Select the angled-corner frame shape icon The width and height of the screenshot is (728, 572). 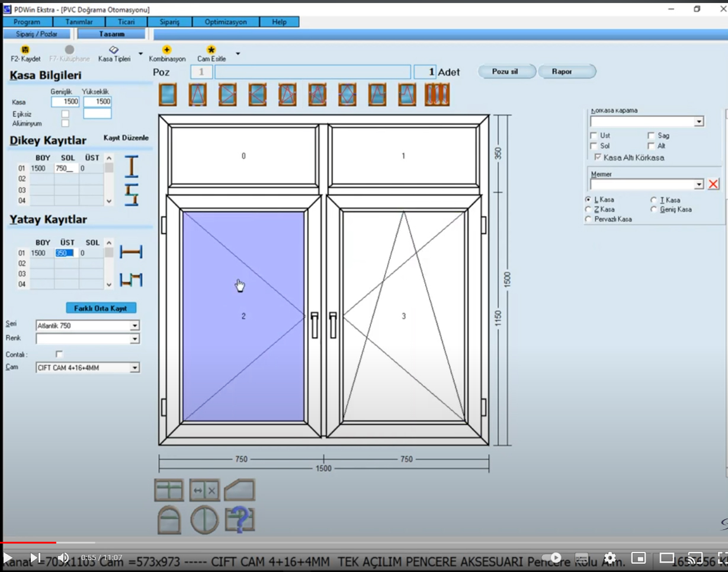tap(240, 490)
